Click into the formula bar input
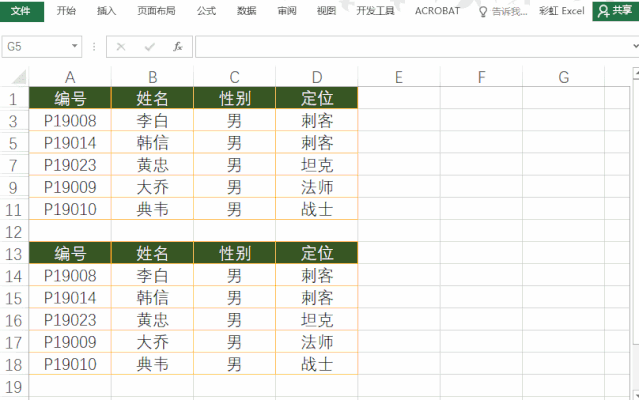The image size is (639, 400). (413, 47)
